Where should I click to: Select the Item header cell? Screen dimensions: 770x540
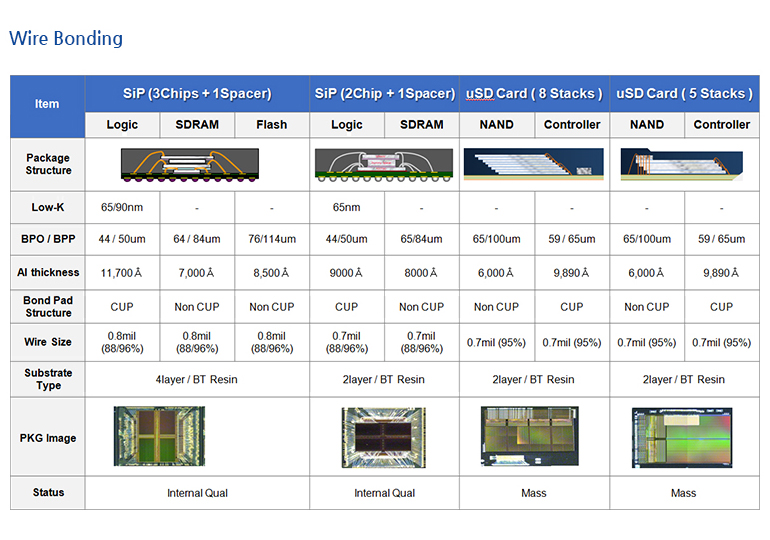(47, 104)
